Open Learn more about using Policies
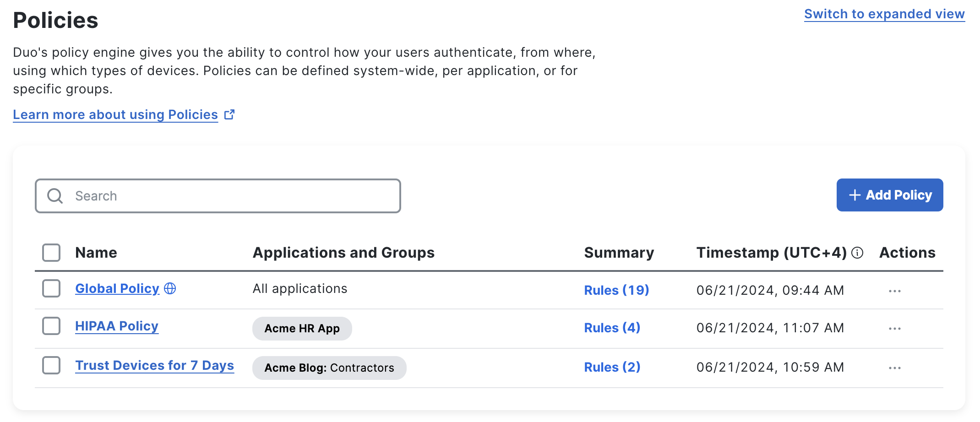 115,114
